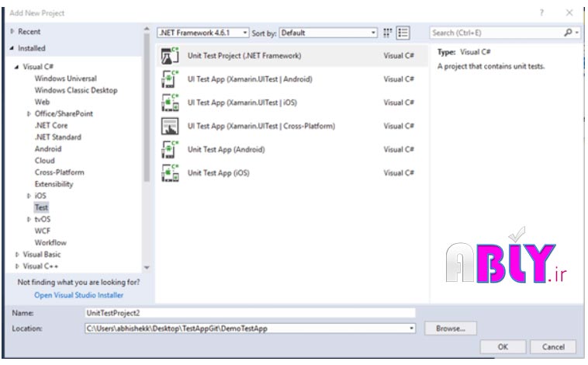The width and height of the screenshot is (588, 365).
Task: Select the Unit Test App (iOS) text
Action: [219, 173]
